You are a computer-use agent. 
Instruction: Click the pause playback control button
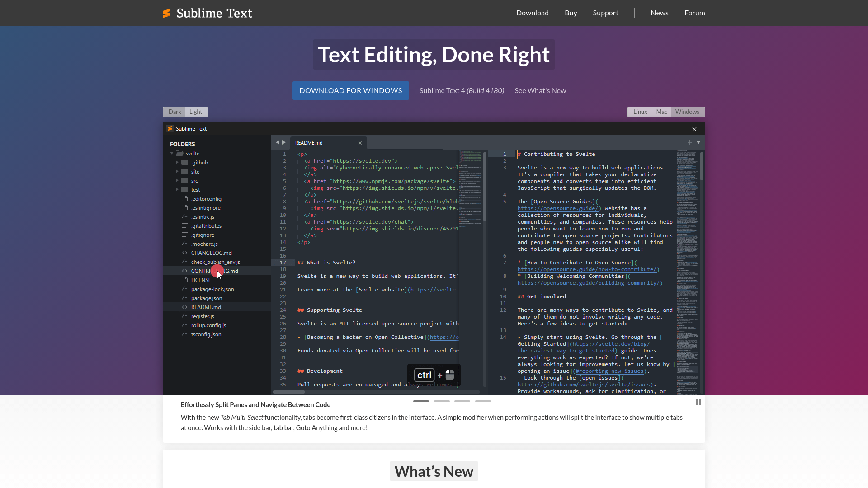click(698, 402)
